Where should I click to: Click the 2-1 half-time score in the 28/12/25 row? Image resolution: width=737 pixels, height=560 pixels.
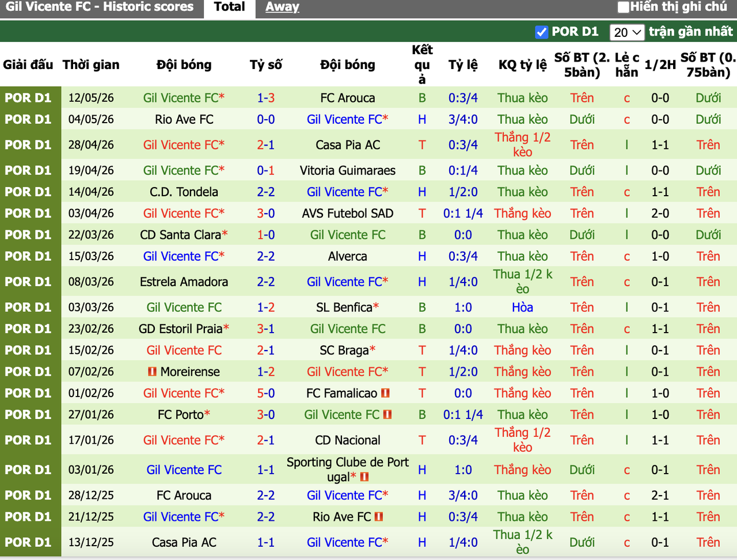click(x=660, y=496)
